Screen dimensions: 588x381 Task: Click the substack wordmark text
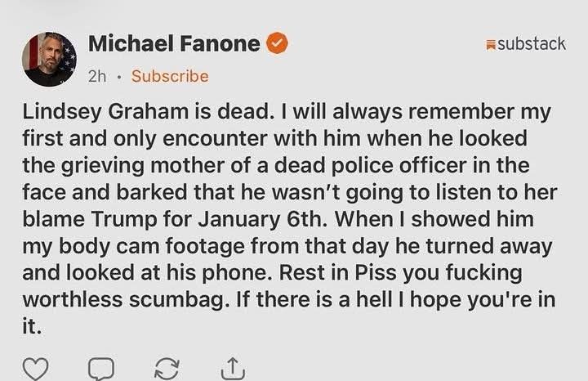(x=532, y=43)
